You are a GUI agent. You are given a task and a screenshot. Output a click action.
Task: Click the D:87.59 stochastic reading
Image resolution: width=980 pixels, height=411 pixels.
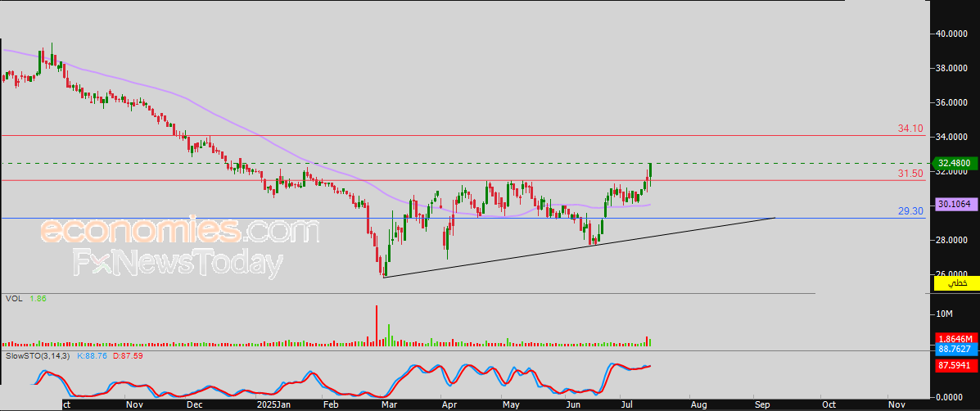(x=127, y=355)
